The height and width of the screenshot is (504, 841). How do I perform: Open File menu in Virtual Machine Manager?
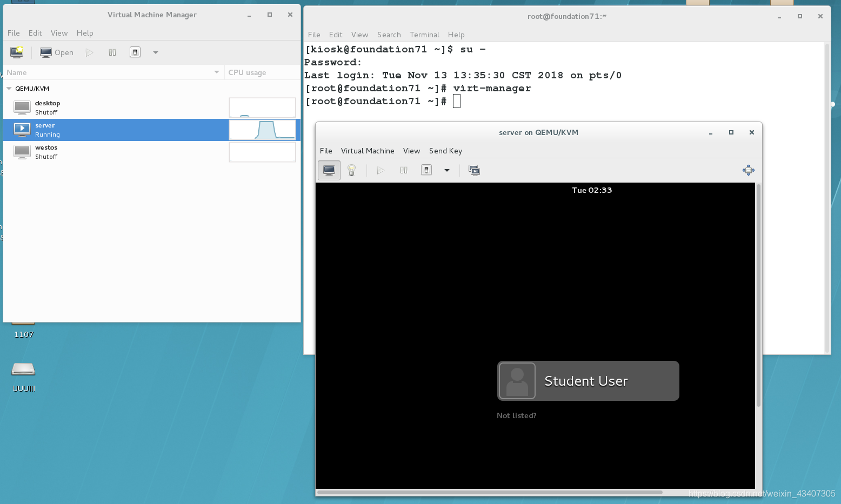click(14, 33)
